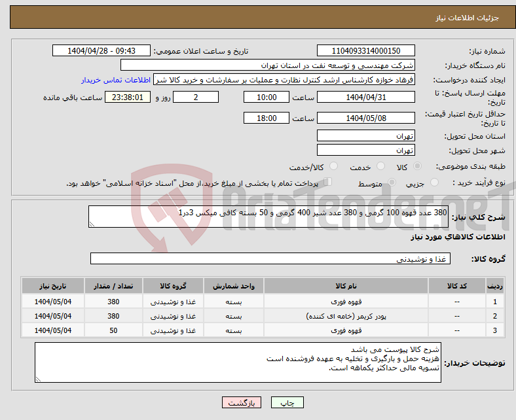
Task: Click the delivery province field تهران
Action: coord(365,135)
